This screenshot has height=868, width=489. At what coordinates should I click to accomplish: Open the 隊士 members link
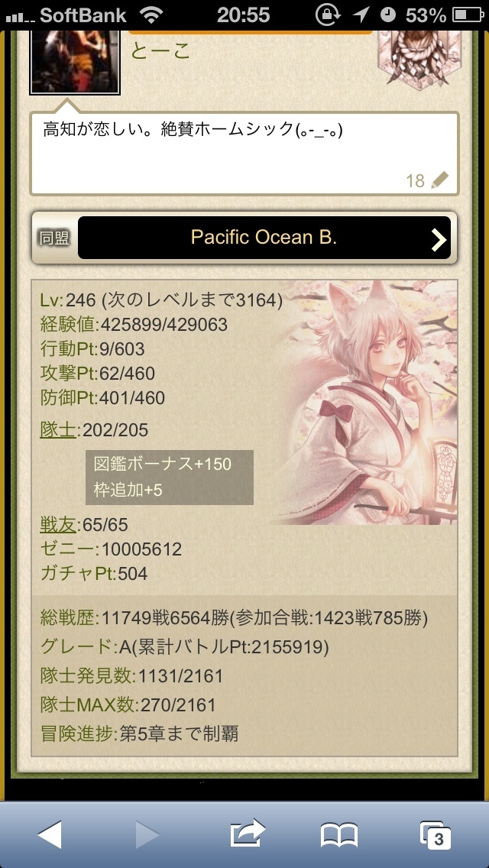coord(57,429)
